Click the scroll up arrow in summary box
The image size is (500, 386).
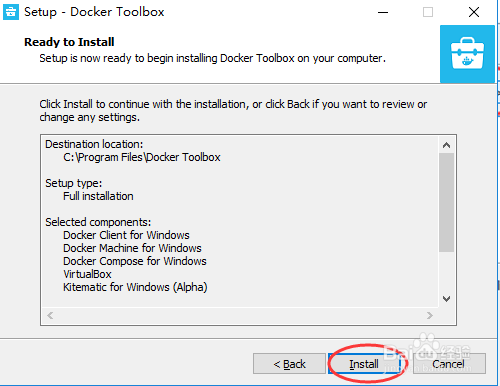446,145
